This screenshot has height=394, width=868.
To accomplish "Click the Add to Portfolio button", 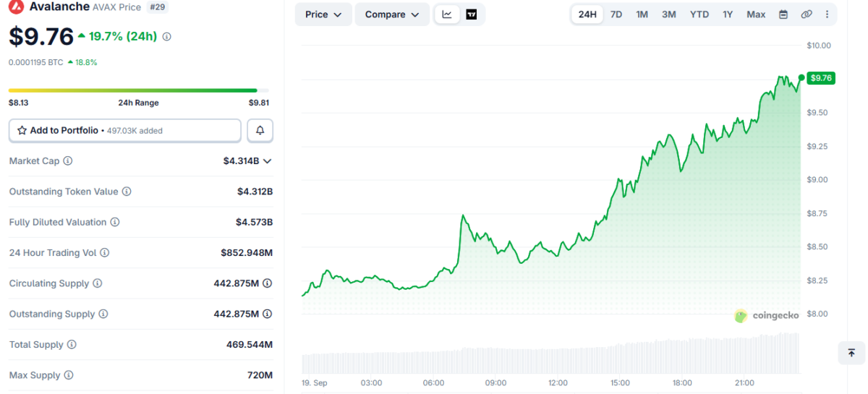I will coord(125,131).
